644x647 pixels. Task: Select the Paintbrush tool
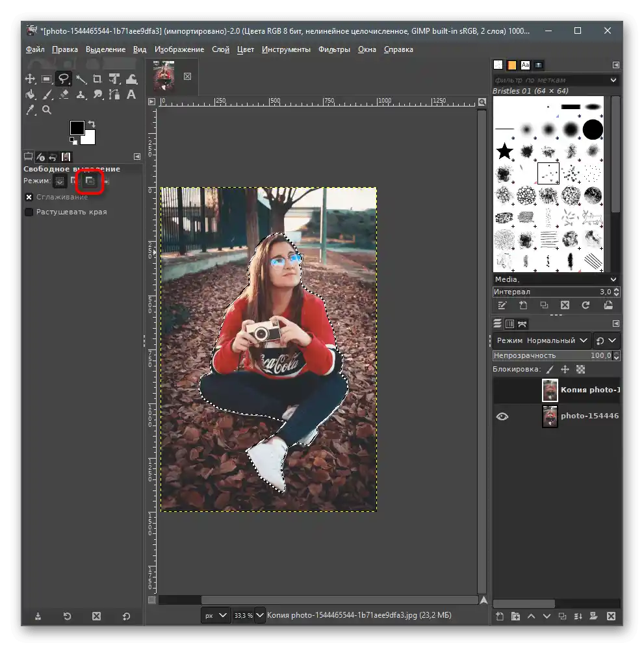[47, 94]
